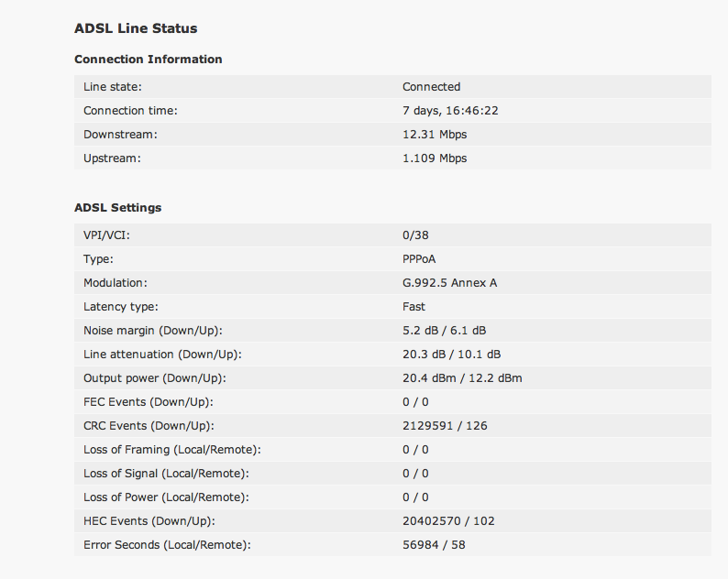Click the VPI/VCI value 0/38
728x579 pixels.
(x=415, y=235)
